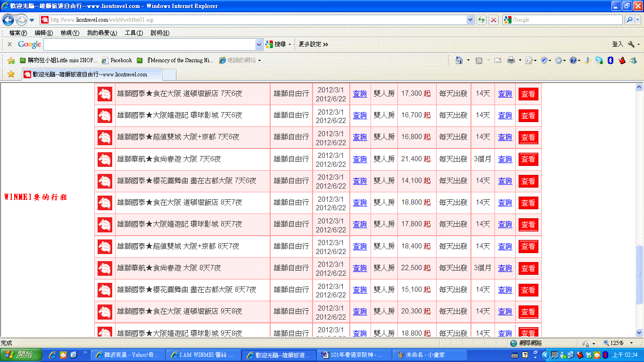Screen dimensions: 644x362
Task: Open Google toolbar search box dropdown
Action: [259, 44]
